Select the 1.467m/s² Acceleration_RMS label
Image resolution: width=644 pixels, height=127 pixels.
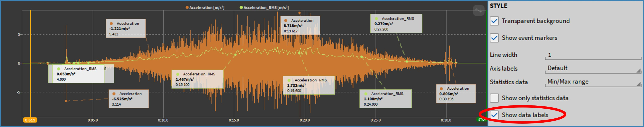click(x=197, y=79)
